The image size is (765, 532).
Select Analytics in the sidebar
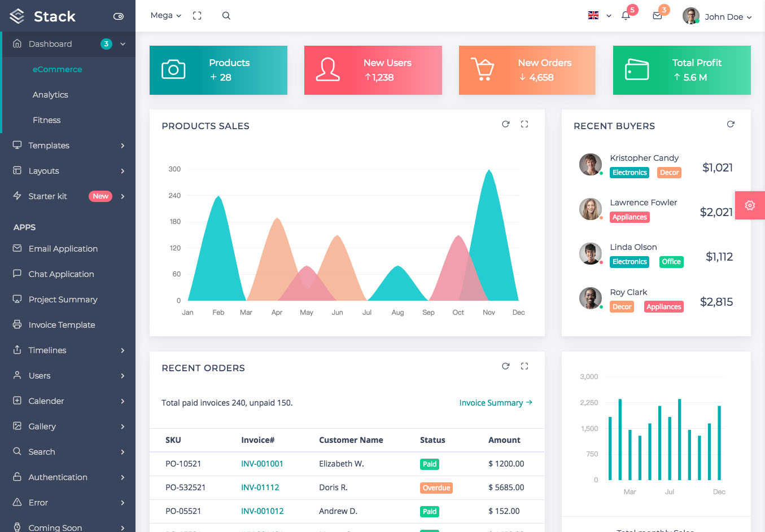tap(50, 95)
